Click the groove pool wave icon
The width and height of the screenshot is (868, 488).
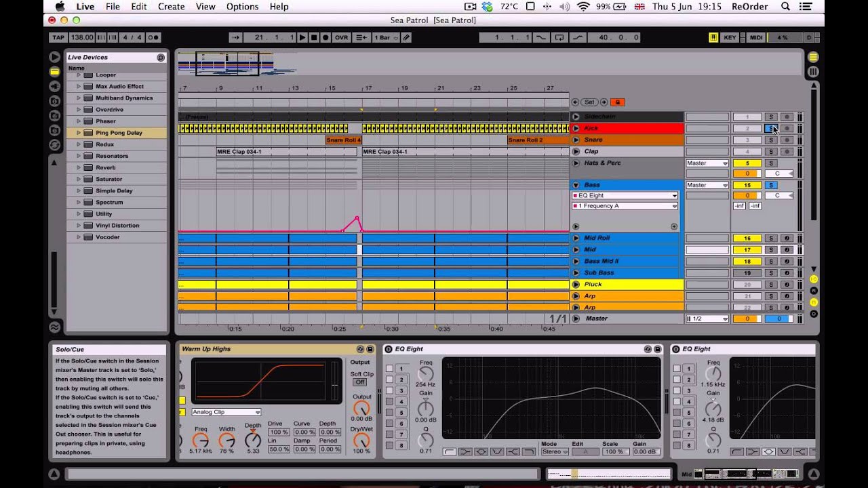[x=54, y=327]
